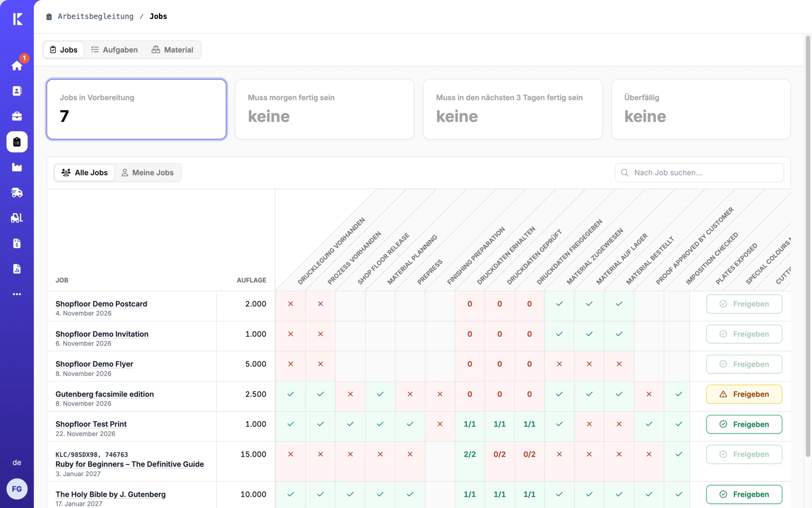This screenshot has width=812, height=508.
Task: Click the contacts icon in sidebar
Action: pyautogui.click(x=17, y=91)
